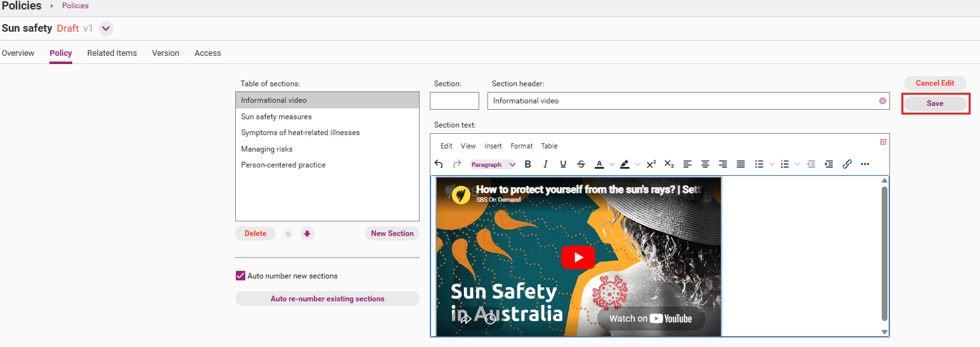This screenshot has width=980, height=347.
Task: Switch to the Version tab
Action: pos(165,53)
